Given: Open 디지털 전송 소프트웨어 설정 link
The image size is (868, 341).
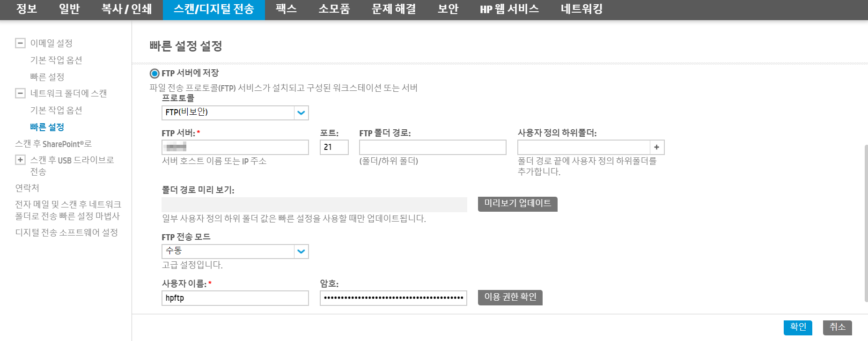Looking at the screenshot, I should [x=66, y=232].
